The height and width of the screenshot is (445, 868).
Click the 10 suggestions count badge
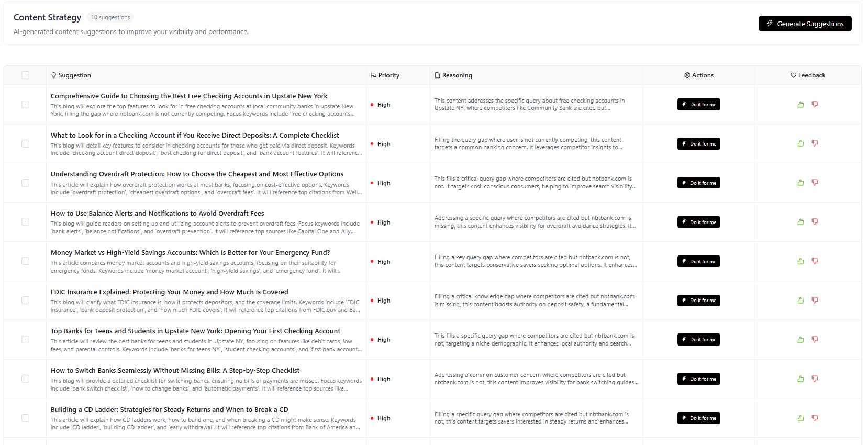[110, 17]
